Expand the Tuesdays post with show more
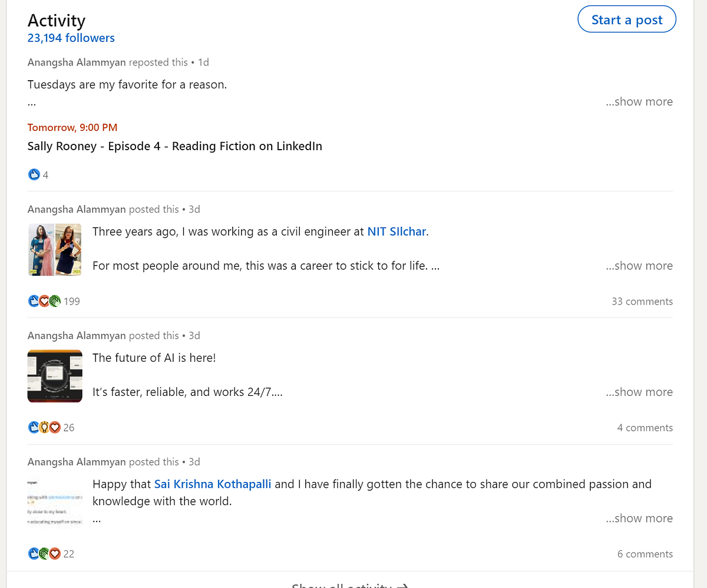707x588 pixels. [x=639, y=101]
